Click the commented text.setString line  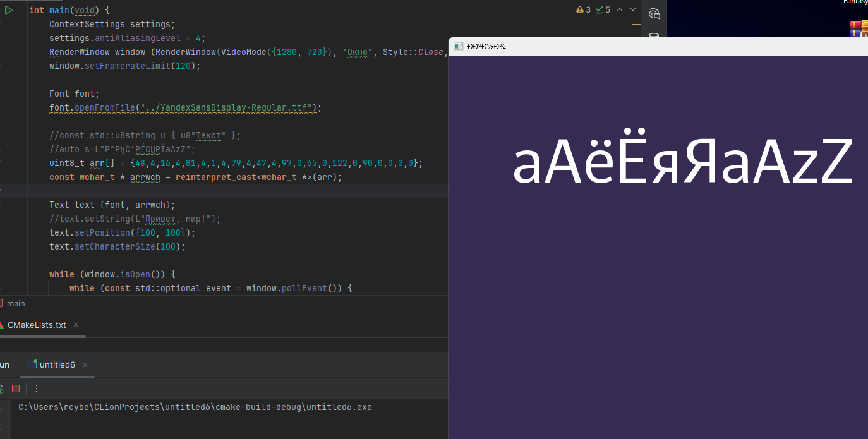pos(135,219)
